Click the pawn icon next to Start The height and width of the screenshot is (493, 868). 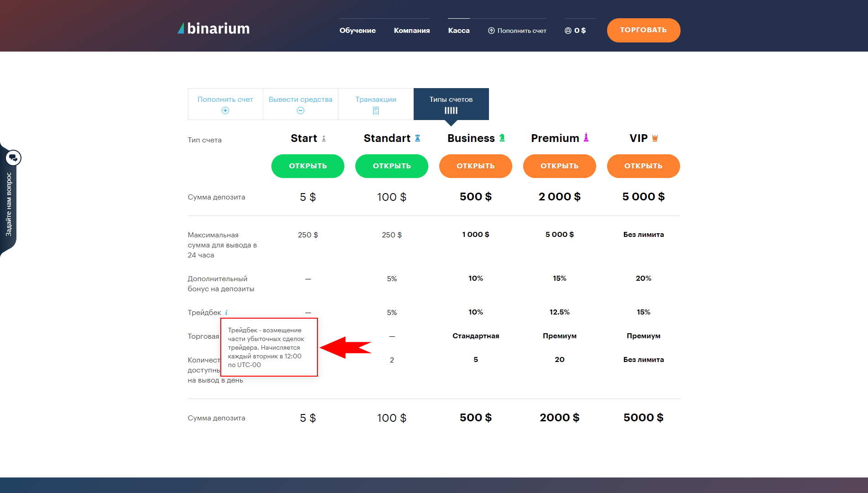point(324,138)
